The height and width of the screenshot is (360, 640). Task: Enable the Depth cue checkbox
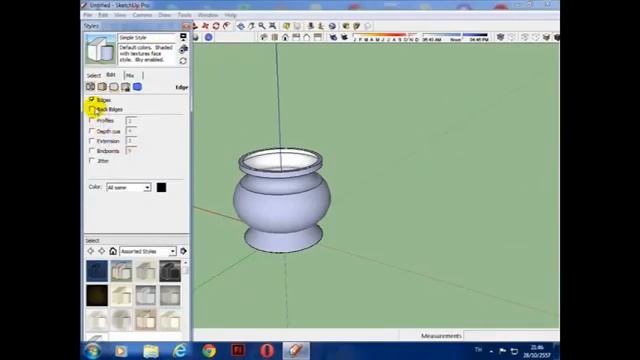(x=92, y=131)
